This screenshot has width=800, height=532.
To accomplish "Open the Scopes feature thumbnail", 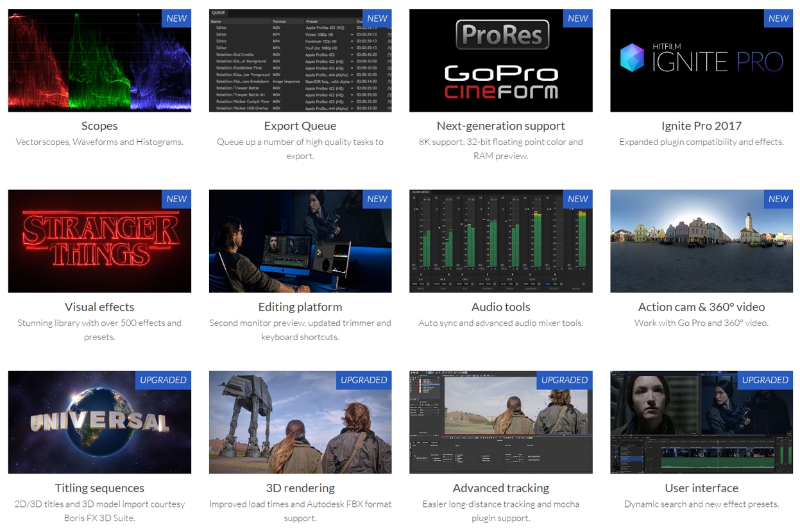I will (99, 60).
